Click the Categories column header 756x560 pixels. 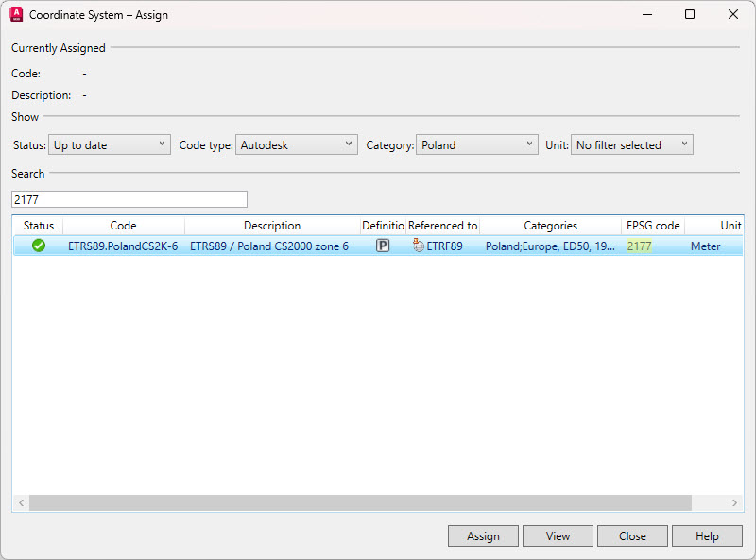[x=550, y=226]
